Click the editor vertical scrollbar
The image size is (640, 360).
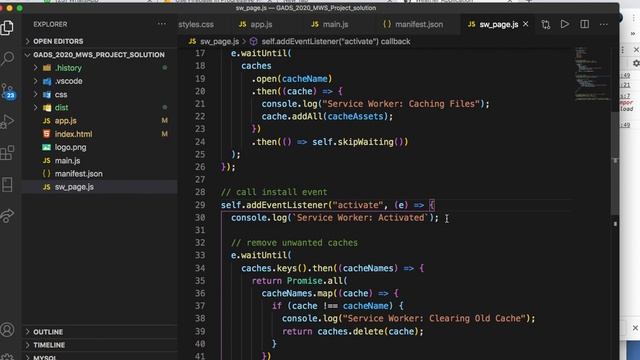(615, 163)
